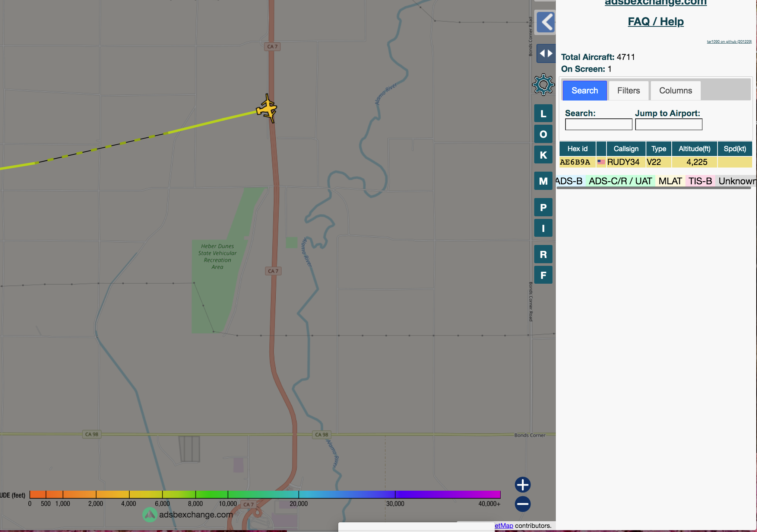Open map settings gear icon
Viewport: 757px width, 532px height.
pos(543,85)
